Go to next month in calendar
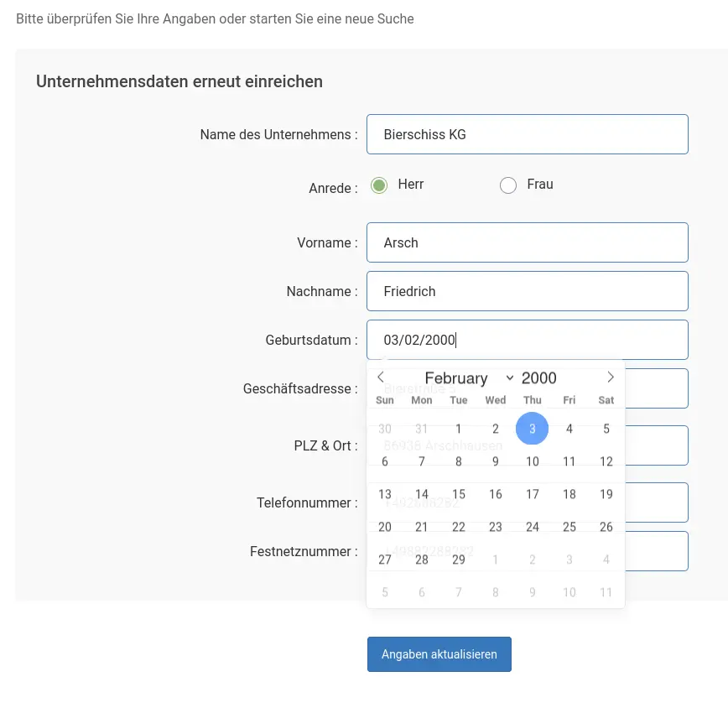 pyautogui.click(x=611, y=377)
